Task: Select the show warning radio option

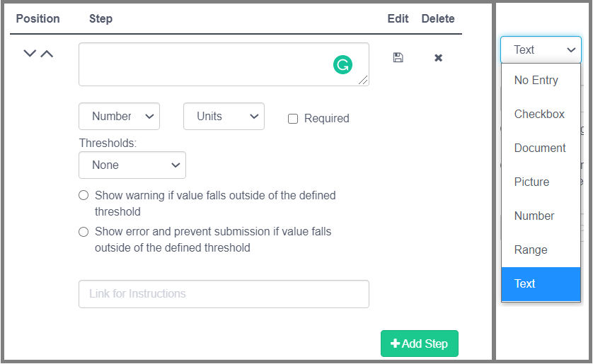Action: point(84,195)
